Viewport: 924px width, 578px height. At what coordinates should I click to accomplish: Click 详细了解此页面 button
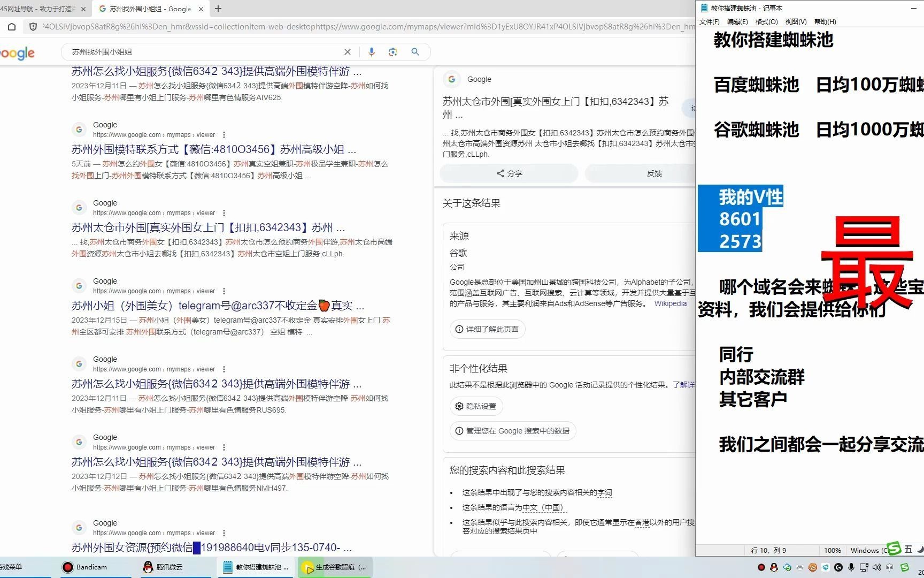point(487,329)
